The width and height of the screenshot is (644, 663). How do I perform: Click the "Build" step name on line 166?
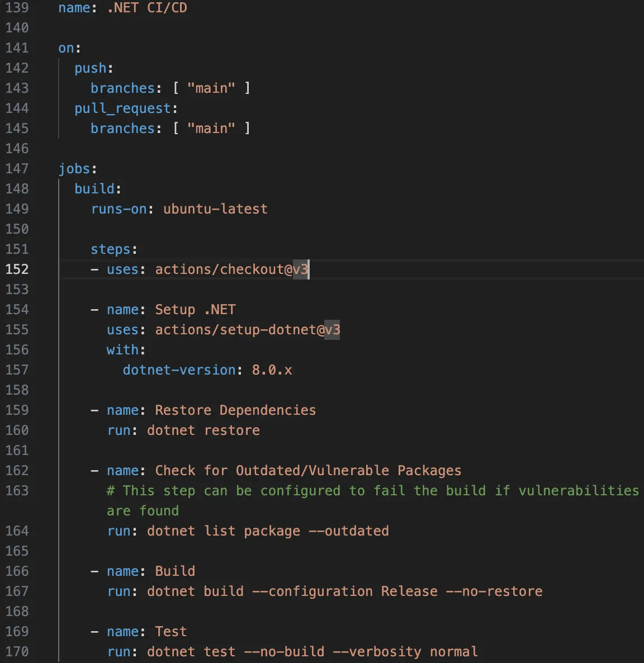(175, 571)
